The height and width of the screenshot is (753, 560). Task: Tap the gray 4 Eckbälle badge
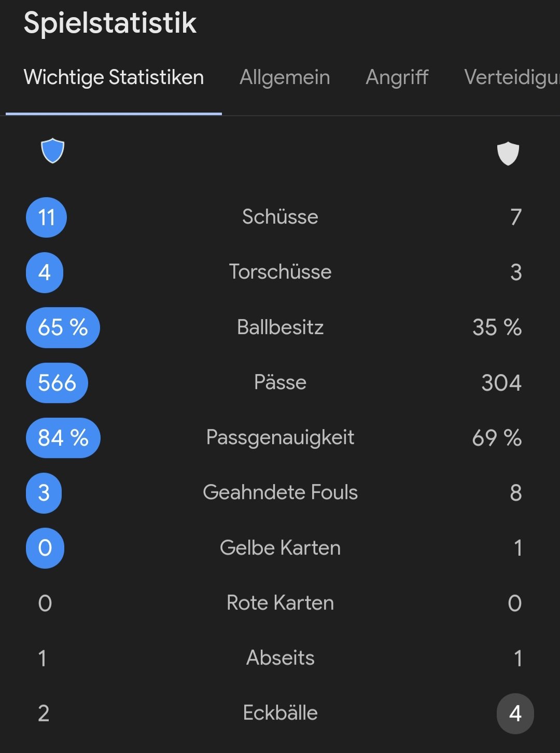pos(515,714)
